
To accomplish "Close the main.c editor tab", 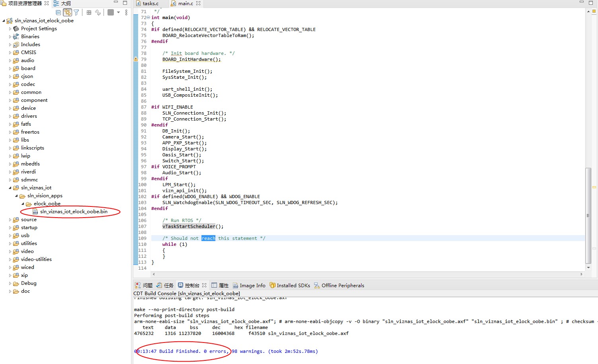I will pos(198,3).
